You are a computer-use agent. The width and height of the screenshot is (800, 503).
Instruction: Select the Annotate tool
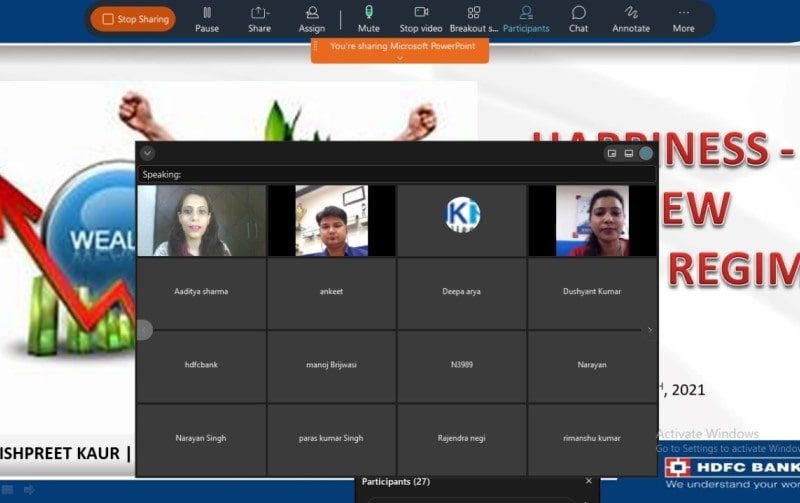point(630,18)
